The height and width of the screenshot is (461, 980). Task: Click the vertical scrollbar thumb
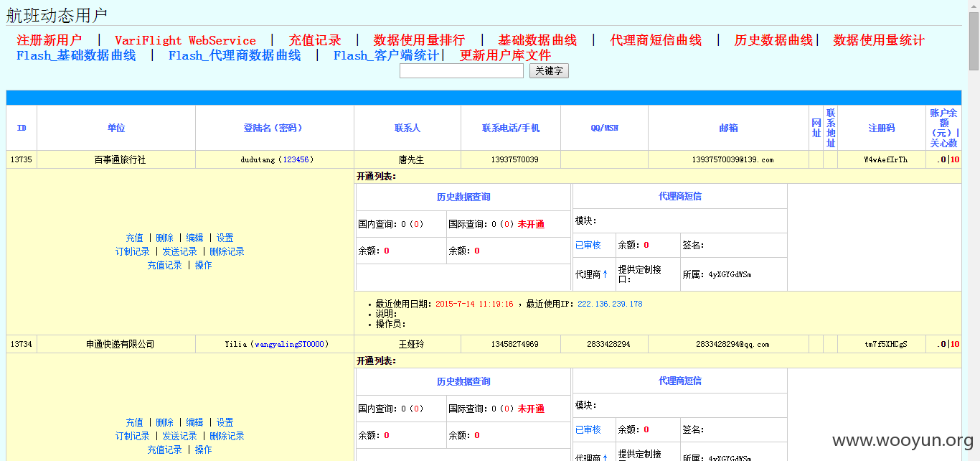click(974, 41)
